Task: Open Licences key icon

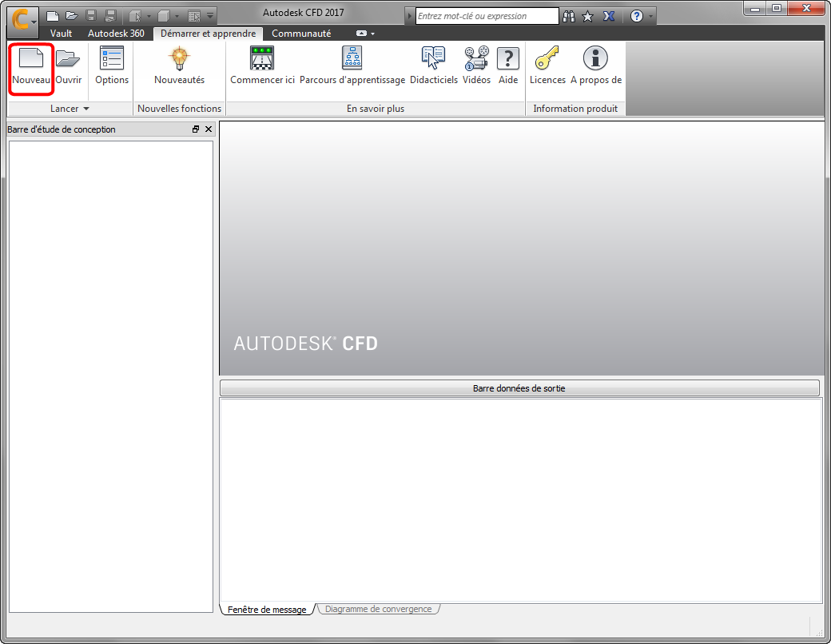Action: (x=547, y=58)
